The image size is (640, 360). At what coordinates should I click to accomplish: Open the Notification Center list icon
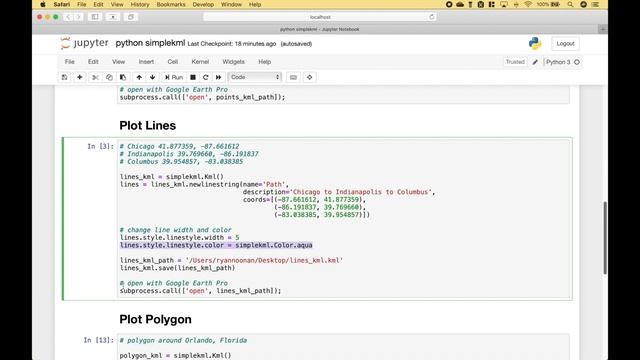point(596,4)
